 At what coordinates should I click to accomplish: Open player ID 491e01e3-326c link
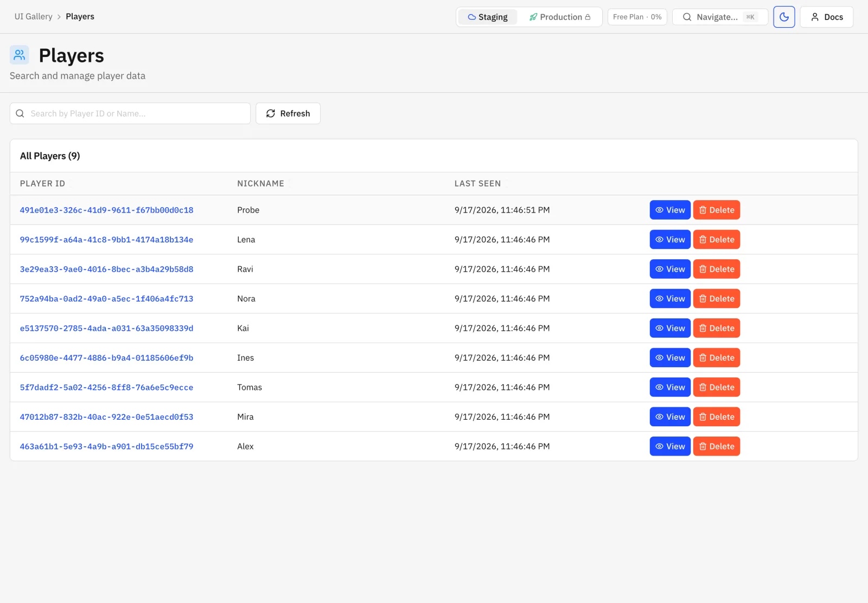point(106,210)
